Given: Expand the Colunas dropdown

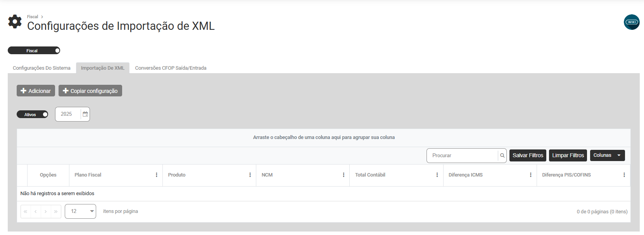Looking at the screenshot, I should point(607,155).
